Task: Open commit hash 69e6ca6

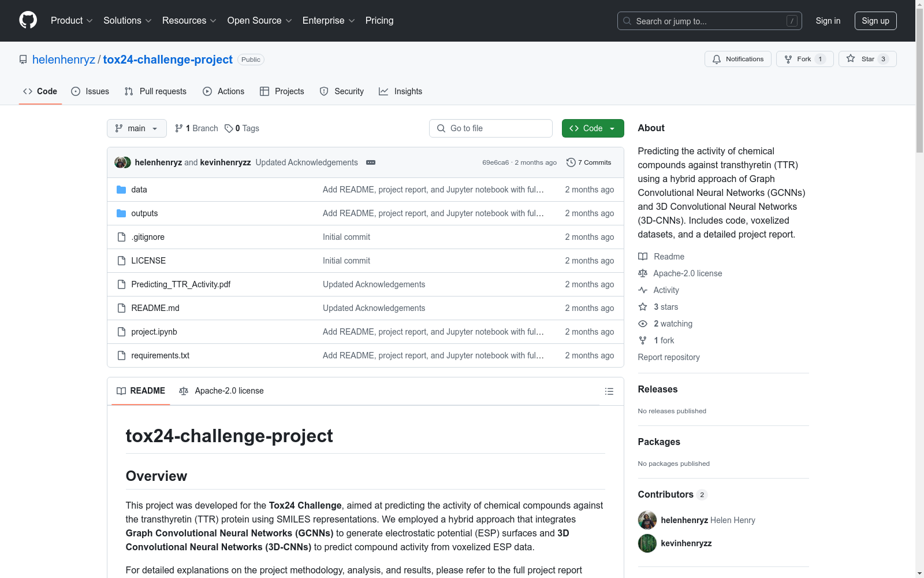Action: pos(495,162)
